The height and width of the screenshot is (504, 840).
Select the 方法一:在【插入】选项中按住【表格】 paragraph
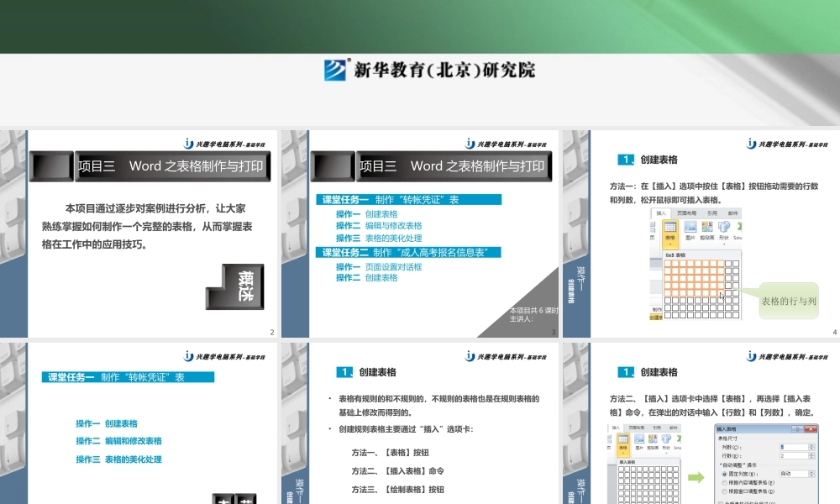coord(713,193)
